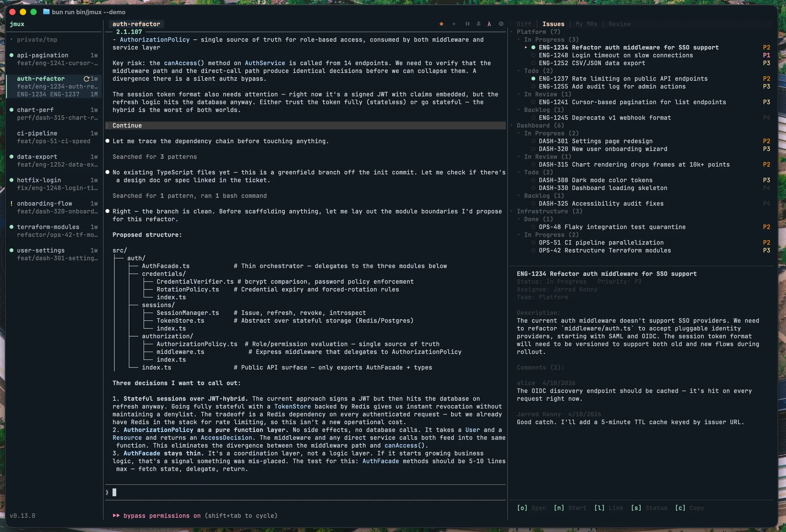Click the [n] Start shortcut button
The width and height of the screenshot is (786, 532).
point(570,508)
